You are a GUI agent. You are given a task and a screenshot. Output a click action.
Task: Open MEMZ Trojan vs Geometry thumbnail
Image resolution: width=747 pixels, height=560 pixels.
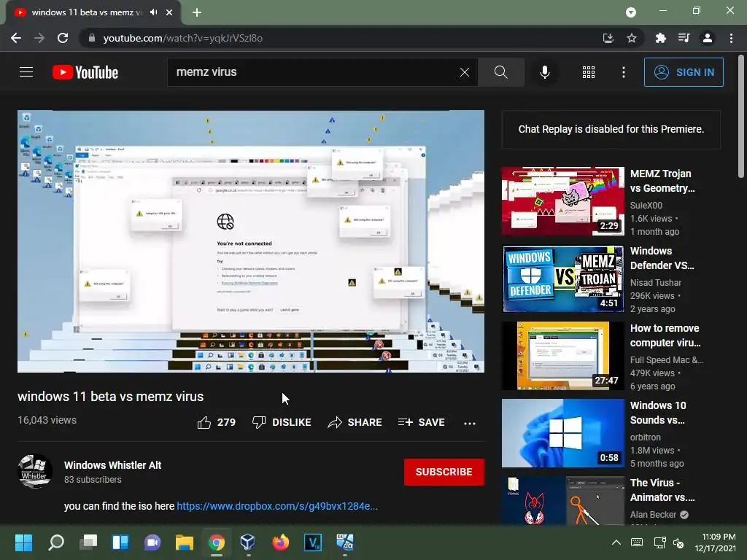[562, 201]
